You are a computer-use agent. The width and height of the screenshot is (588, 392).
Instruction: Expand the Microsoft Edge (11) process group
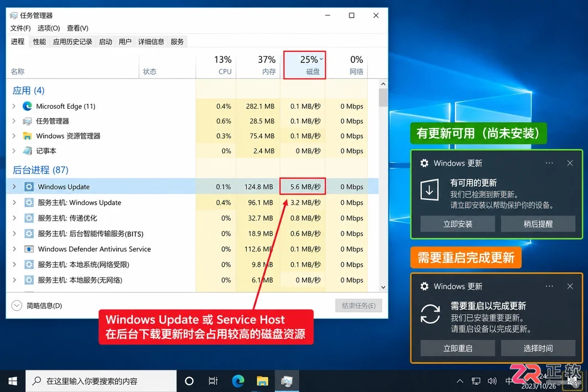[14, 106]
